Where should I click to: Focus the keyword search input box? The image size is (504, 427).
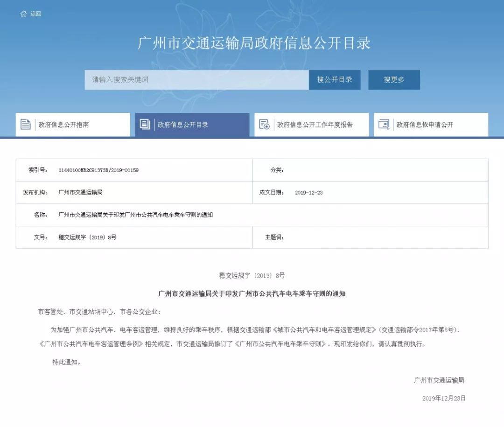coord(196,80)
